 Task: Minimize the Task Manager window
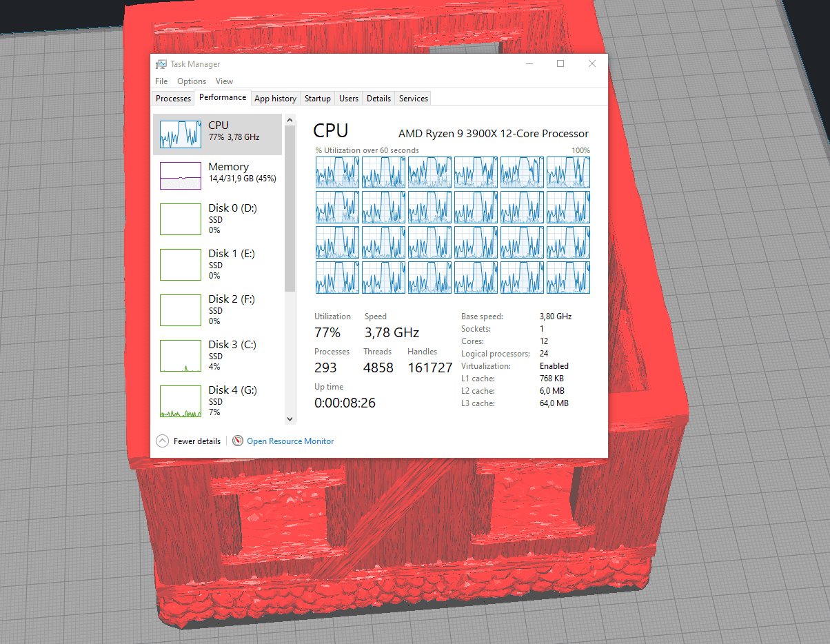coord(530,63)
